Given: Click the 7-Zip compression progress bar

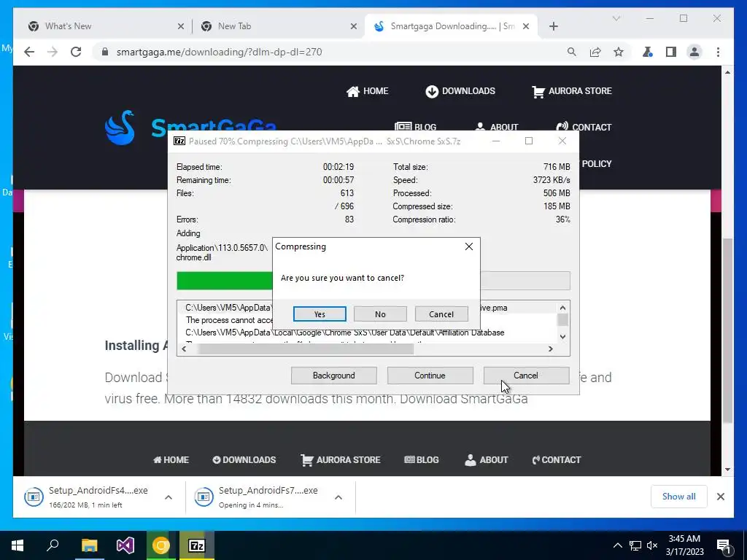Looking at the screenshot, I should click(373, 281).
